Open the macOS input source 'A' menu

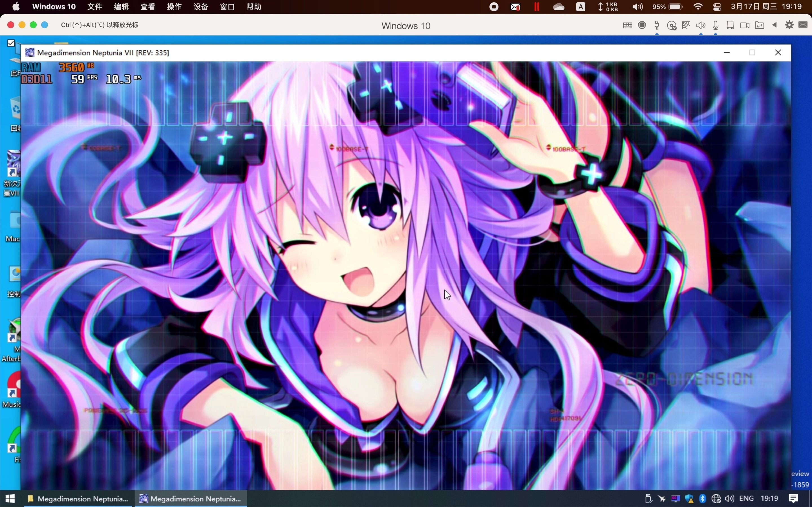[x=581, y=7]
